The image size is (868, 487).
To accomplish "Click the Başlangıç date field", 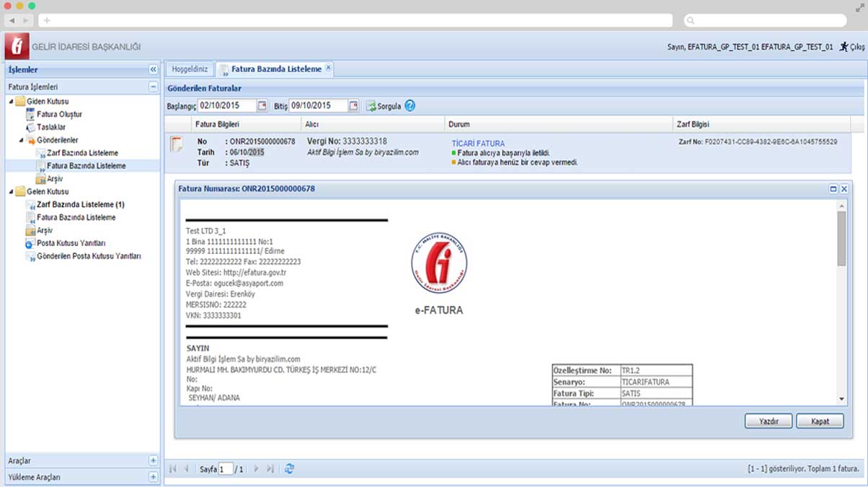I will coord(227,105).
